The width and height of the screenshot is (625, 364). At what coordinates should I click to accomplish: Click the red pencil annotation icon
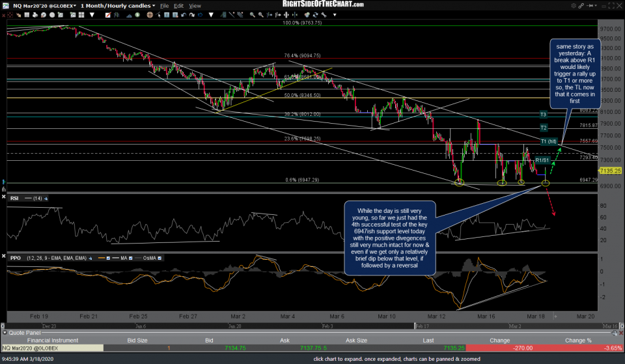[x=108, y=15]
